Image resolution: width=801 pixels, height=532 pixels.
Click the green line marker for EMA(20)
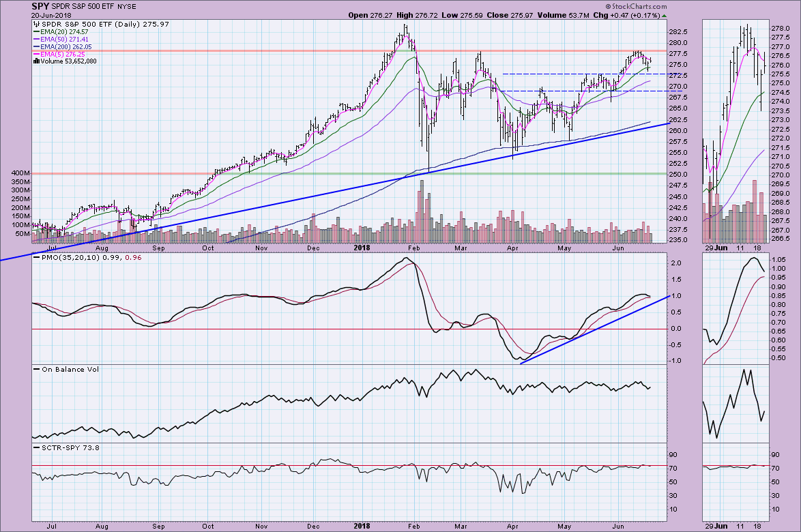[x=36, y=31]
